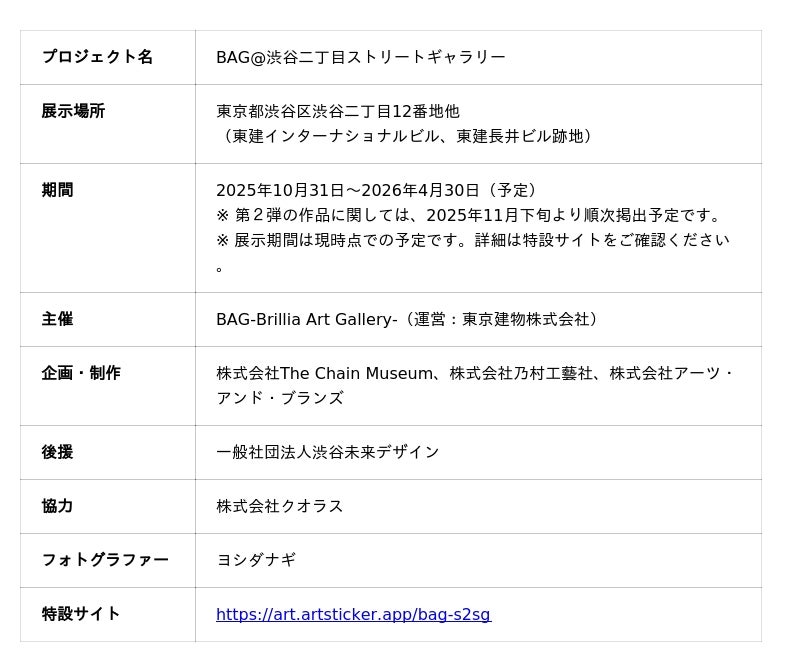Image resolution: width=800 pixels, height=672 pixels.
Task: Select the photographer name ヨシダナギ
Action: pyautogui.click(x=256, y=560)
